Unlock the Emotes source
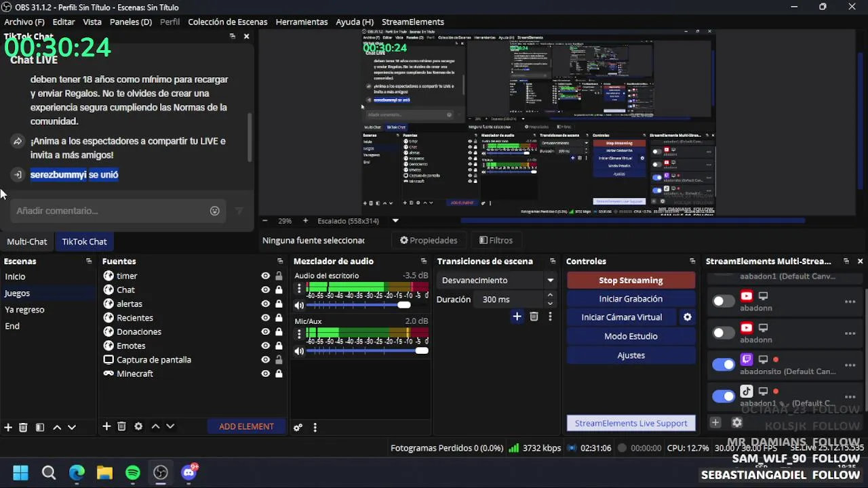Screen dimensions: 868x488 (279, 346)
